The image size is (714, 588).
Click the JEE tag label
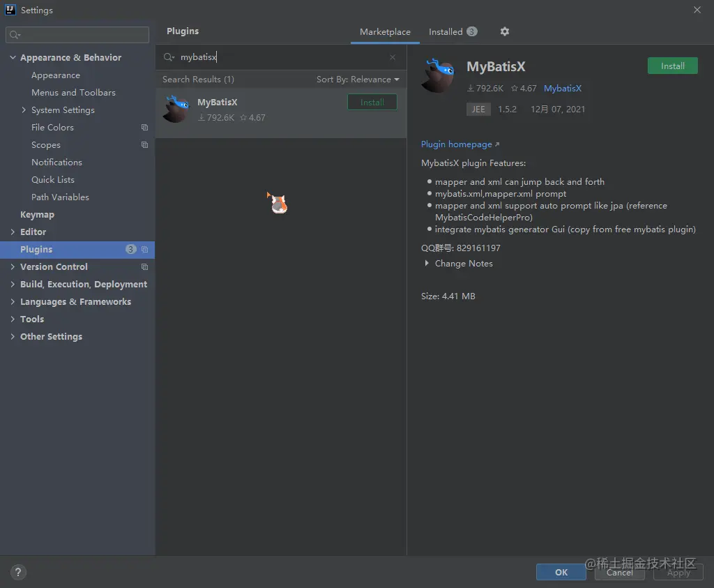[478, 110]
